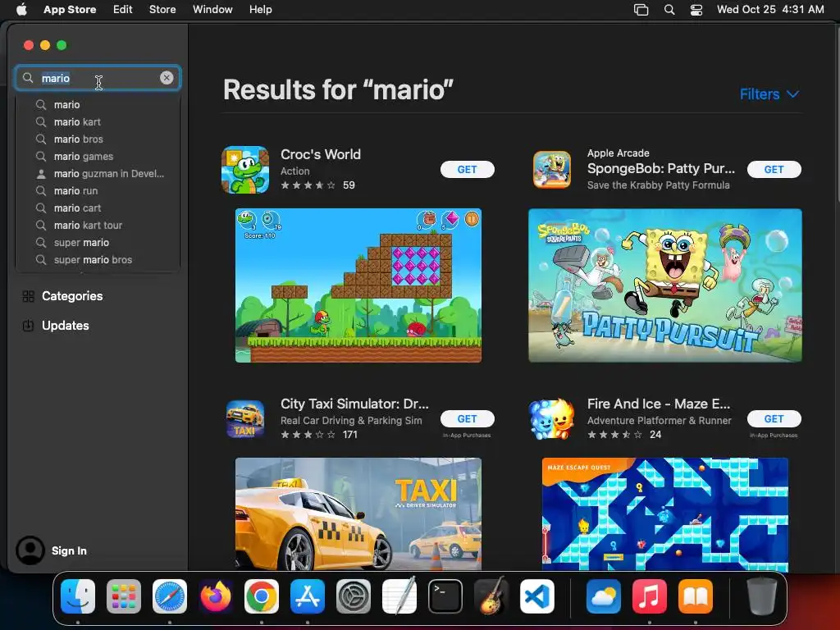Open the Window menu

click(x=212, y=10)
